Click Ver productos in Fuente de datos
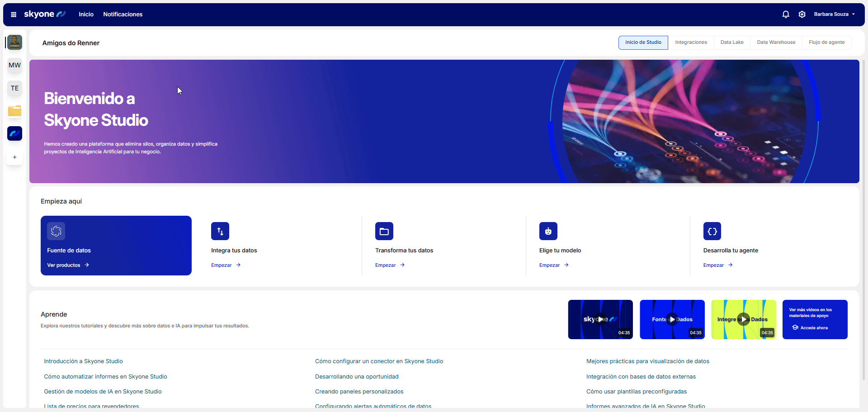 68,265
